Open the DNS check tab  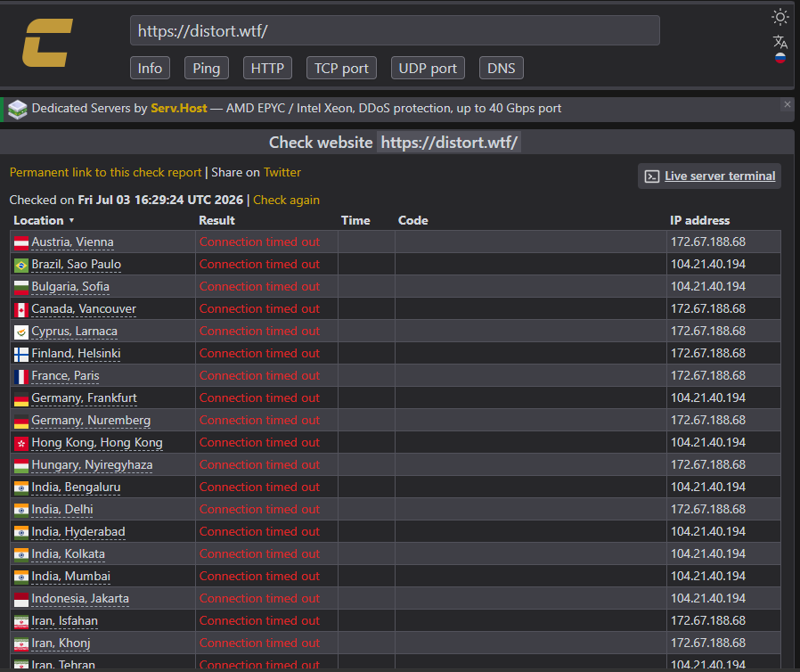click(x=501, y=68)
